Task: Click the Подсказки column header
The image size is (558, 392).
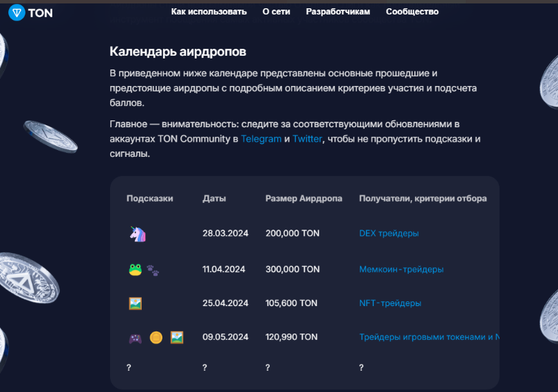Action: [150, 199]
